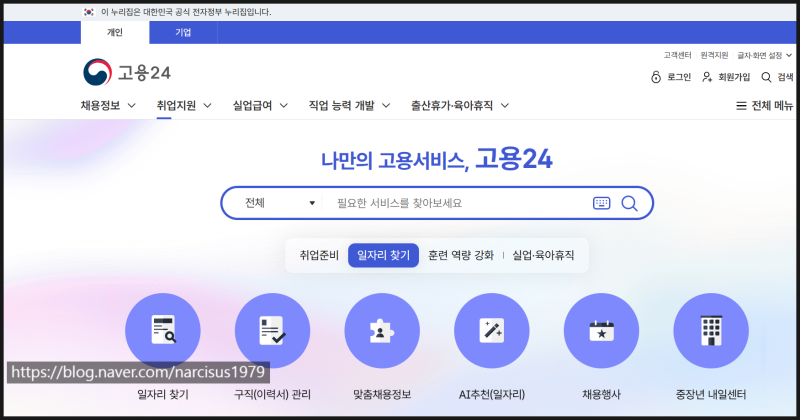Click the 나만의 고용서비스, 고용24 heading
This screenshot has width=800, height=420.
(x=437, y=159)
